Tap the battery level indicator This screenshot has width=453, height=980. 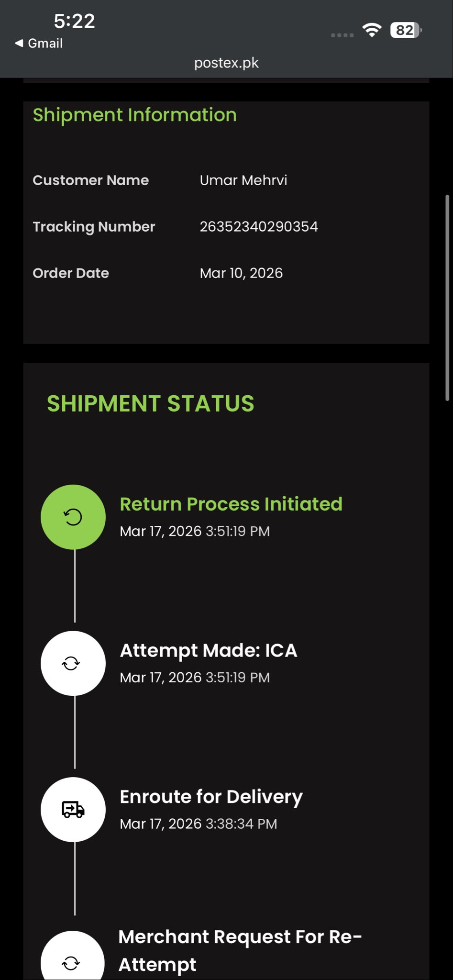click(406, 30)
